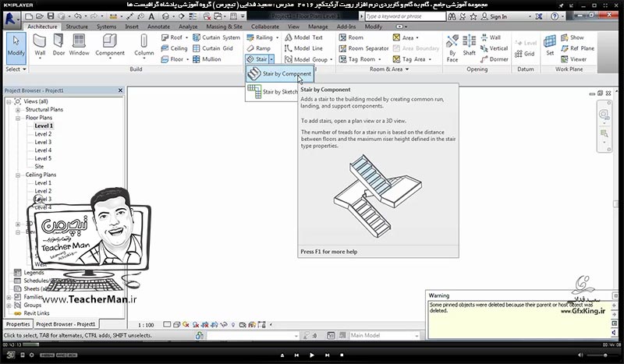The width and height of the screenshot is (624, 364).
Task: Select Curtain System tool
Action: click(217, 37)
